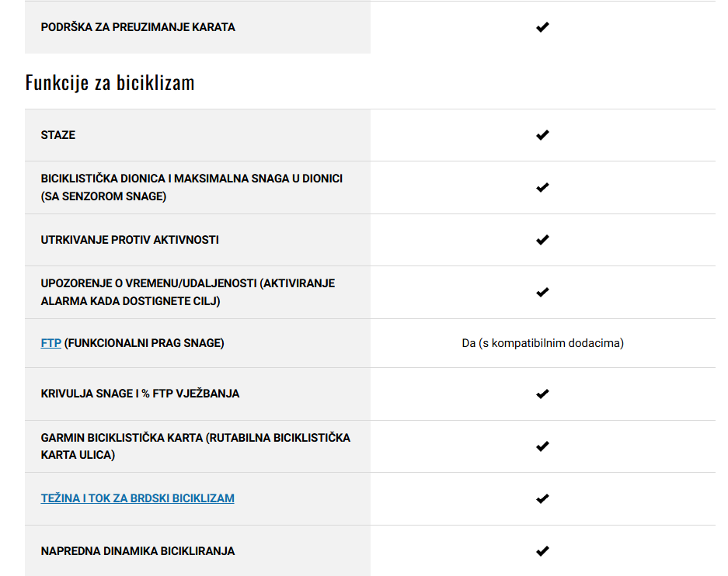Click Krivulja snage i % FTP vježbanja label
This screenshot has height=576, width=728.
pyautogui.click(x=140, y=394)
